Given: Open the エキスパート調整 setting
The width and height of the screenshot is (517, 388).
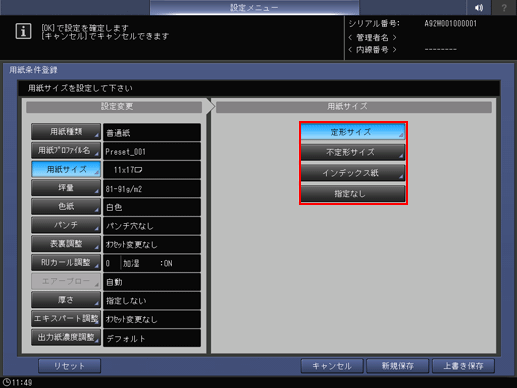Looking at the screenshot, I should pyautogui.click(x=66, y=318).
